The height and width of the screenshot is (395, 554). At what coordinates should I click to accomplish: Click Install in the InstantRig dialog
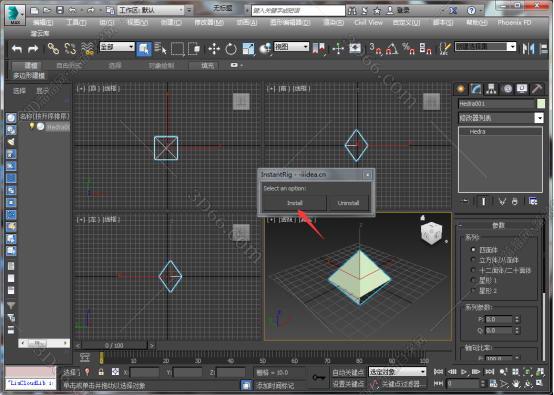294,203
